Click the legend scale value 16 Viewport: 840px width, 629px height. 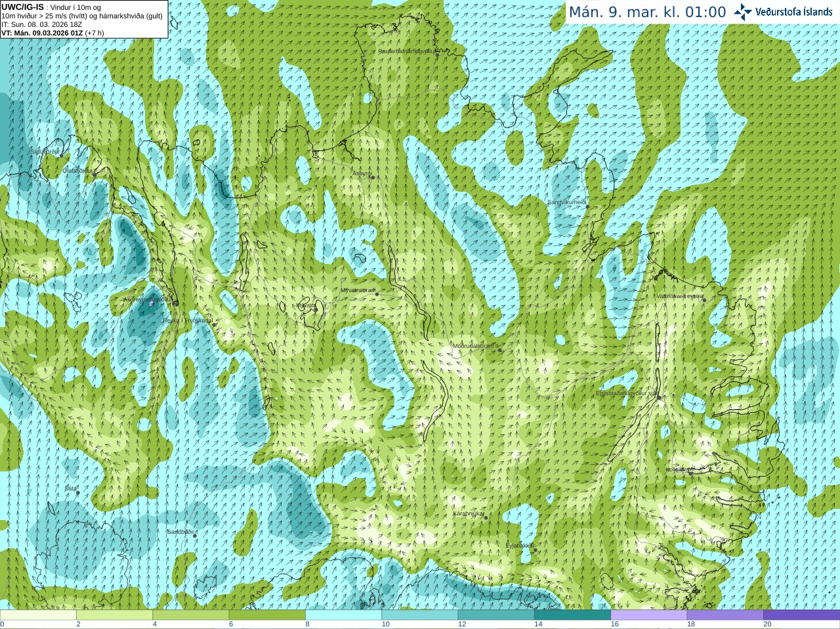tap(614, 624)
